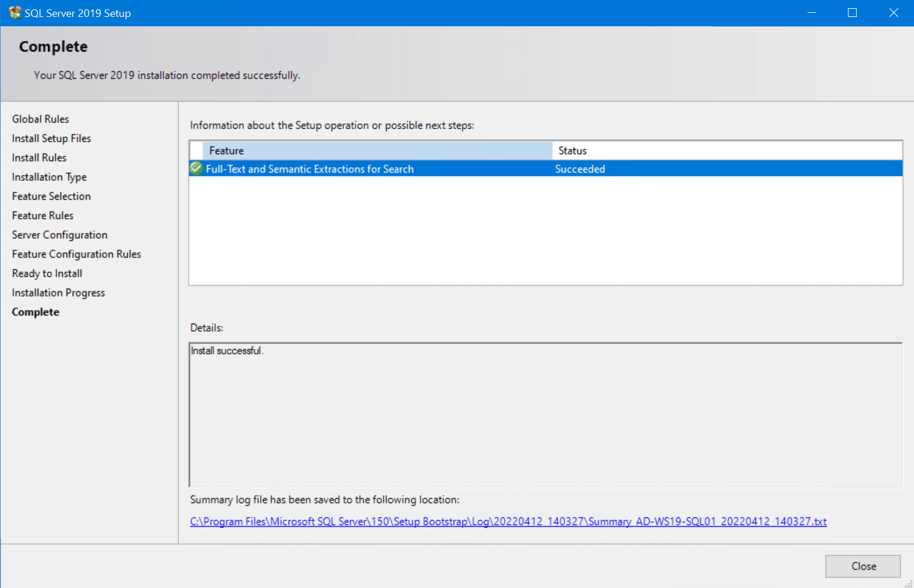Select the Feature Selection step

[x=51, y=196]
